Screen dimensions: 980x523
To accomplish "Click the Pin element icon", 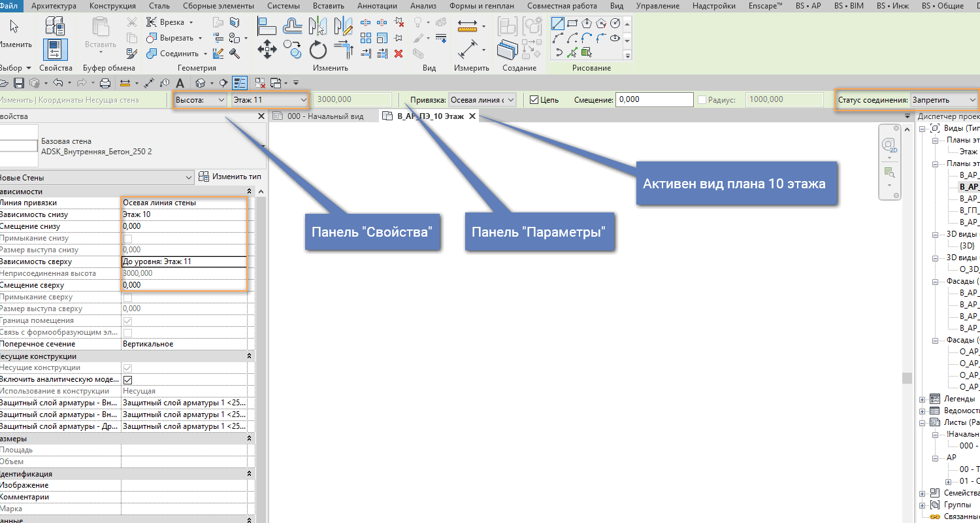I will (x=399, y=38).
